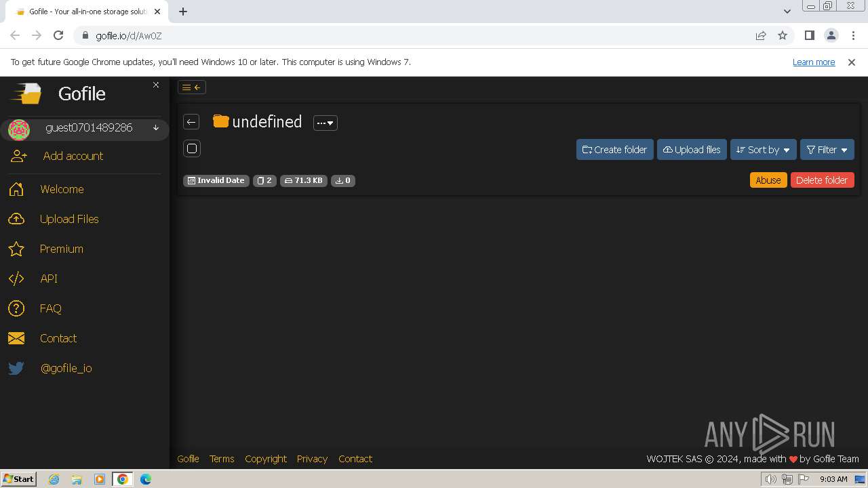
Task: Click the Contact envelope icon in sidebar
Action: coord(16,338)
